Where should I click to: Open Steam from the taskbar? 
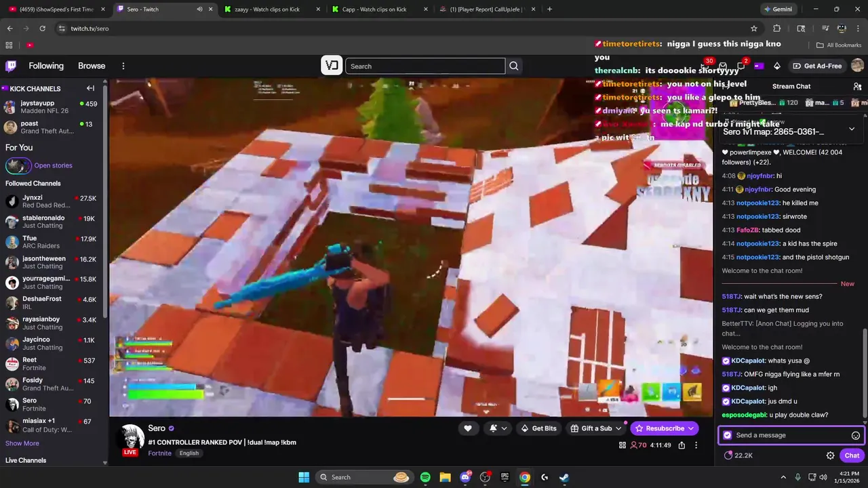[x=564, y=477]
